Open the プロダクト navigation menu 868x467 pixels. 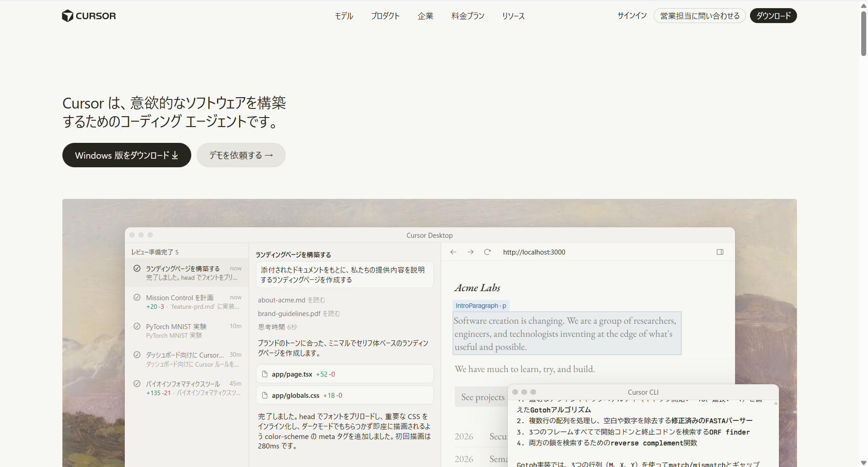[385, 16]
